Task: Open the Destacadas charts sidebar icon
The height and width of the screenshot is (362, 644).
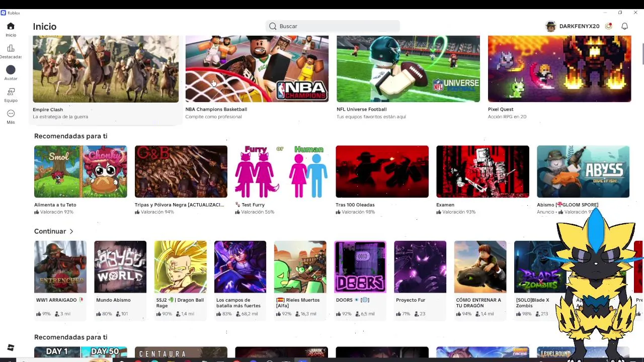Action: [x=11, y=48]
